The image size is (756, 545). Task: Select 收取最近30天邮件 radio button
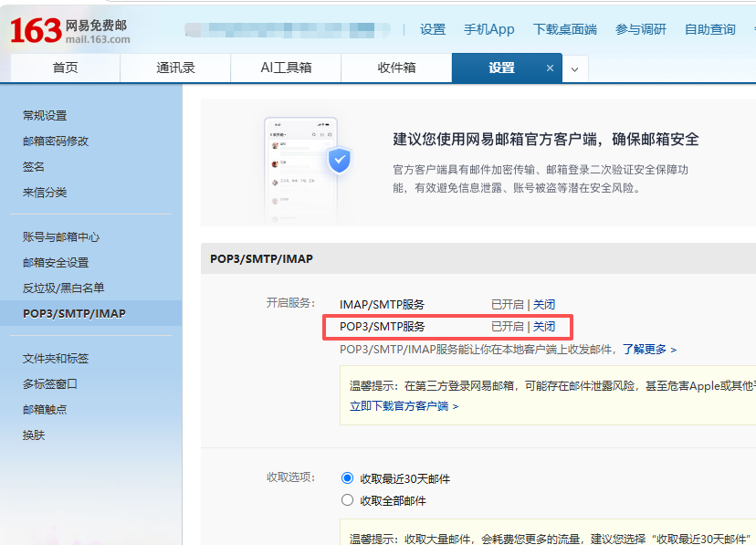pyautogui.click(x=347, y=478)
